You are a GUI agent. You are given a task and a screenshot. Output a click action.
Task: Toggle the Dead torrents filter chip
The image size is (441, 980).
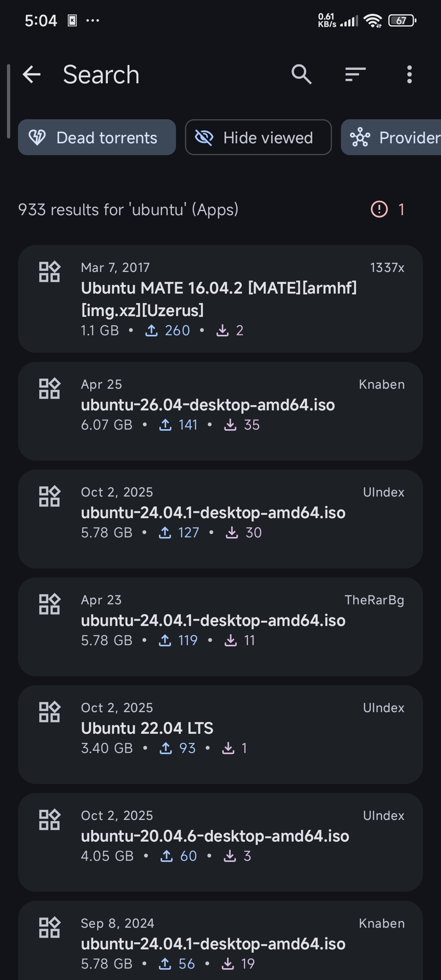[x=97, y=137]
